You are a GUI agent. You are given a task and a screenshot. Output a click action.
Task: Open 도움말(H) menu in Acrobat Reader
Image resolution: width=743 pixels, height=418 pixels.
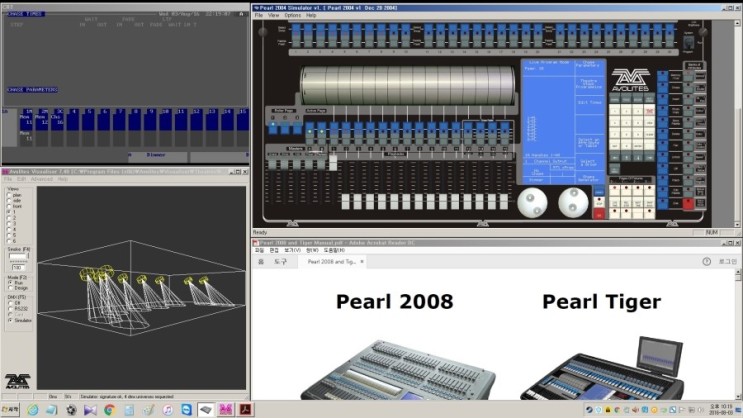334,250
